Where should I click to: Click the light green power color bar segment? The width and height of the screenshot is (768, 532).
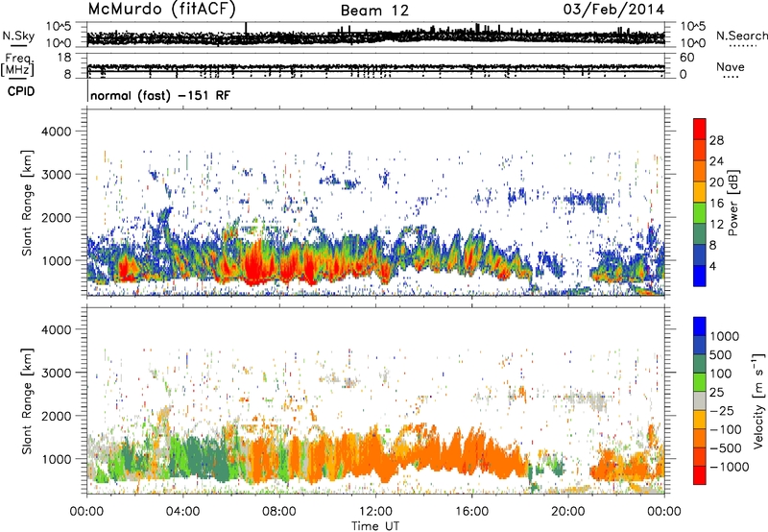coord(700,212)
